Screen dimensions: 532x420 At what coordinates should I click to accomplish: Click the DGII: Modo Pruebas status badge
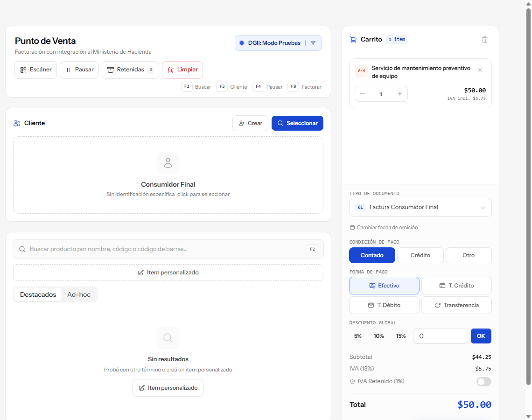tap(278, 43)
